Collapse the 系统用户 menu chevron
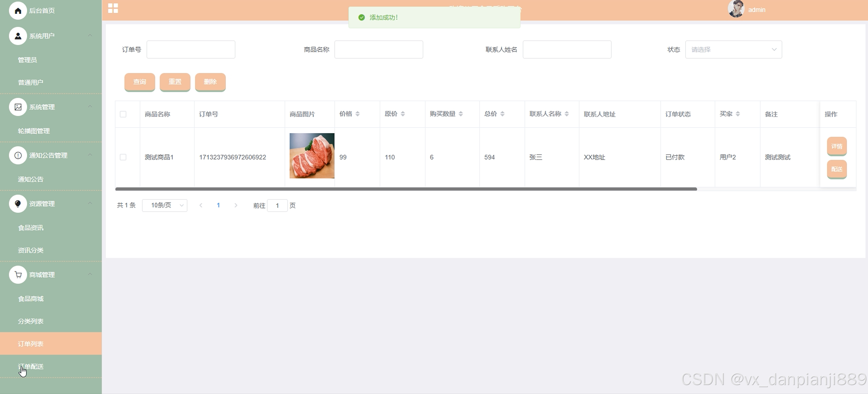The image size is (868, 394). [90, 35]
